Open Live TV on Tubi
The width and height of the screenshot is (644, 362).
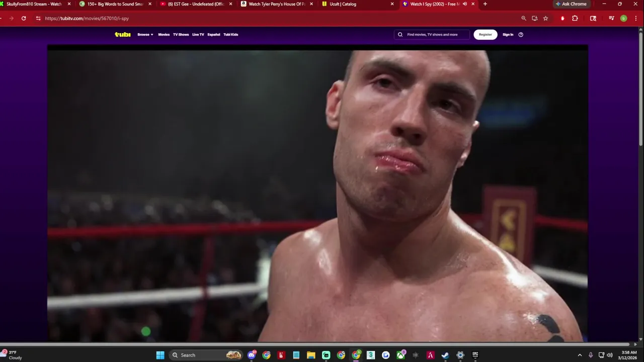198,35
